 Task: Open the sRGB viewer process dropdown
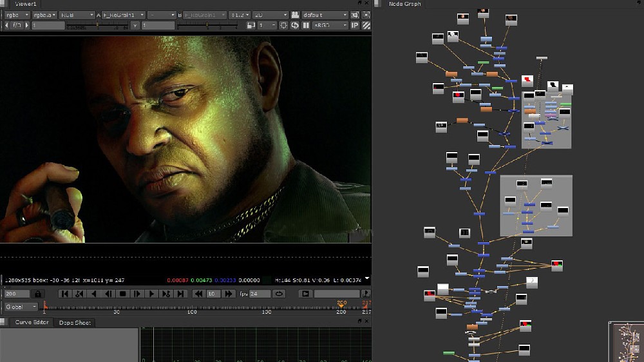(x=329, y=25)
